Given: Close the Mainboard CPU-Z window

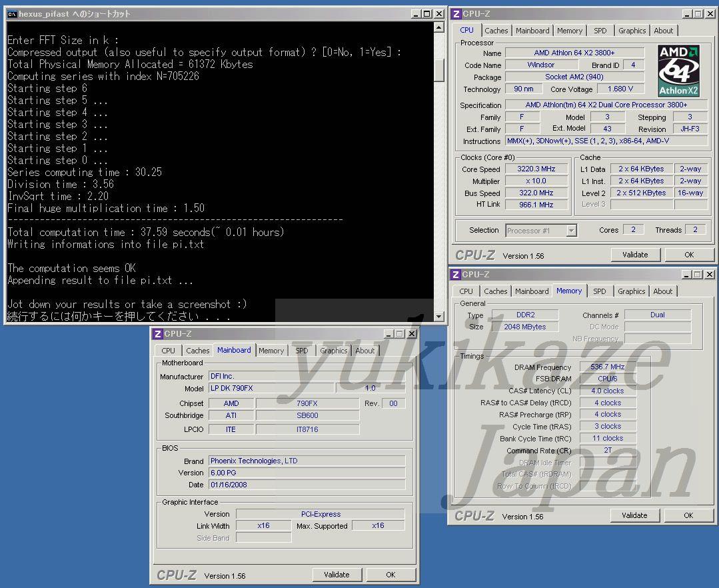Looking at the screenshot, I should [412, 334].
